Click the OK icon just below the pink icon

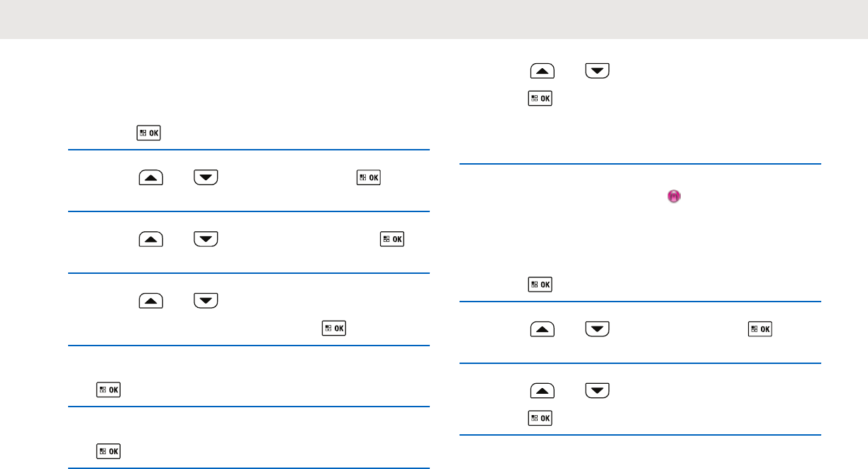point(540,285)
